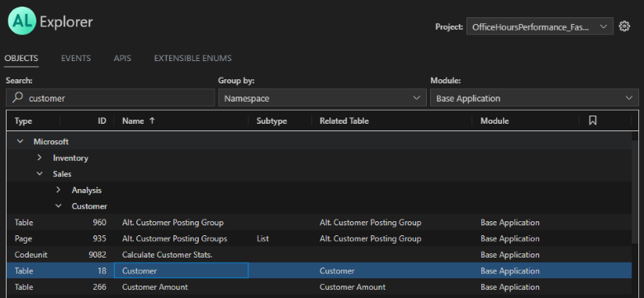Click the AL Explorer logo

(21, 21)
